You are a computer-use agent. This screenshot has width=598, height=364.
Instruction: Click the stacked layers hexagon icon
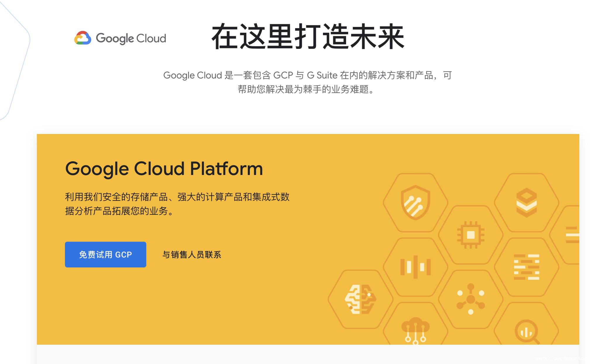[527, 202]
